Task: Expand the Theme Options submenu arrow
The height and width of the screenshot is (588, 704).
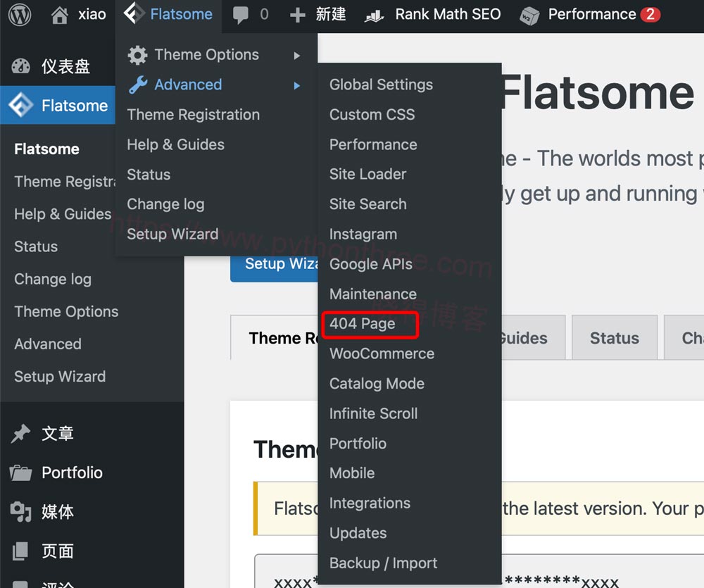Action: coord(296,56)
